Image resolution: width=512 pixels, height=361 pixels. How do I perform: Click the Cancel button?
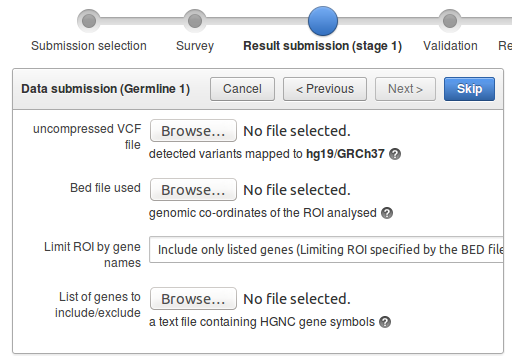[242, 89]
